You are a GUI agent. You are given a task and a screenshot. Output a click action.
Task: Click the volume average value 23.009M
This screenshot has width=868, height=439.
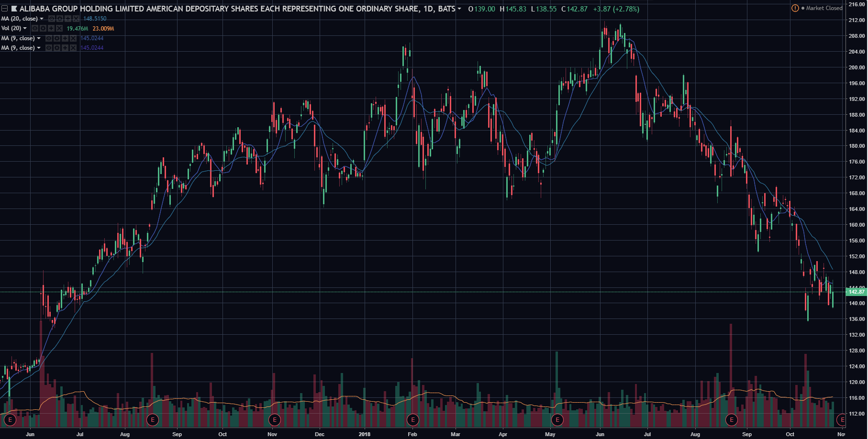(103, 29)
